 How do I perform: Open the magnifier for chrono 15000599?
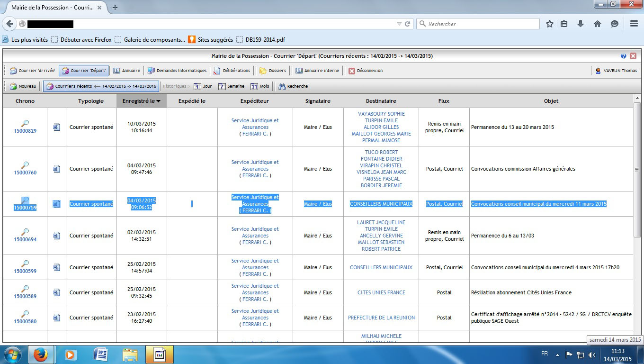pyautogui.click(x=25, y=264)
